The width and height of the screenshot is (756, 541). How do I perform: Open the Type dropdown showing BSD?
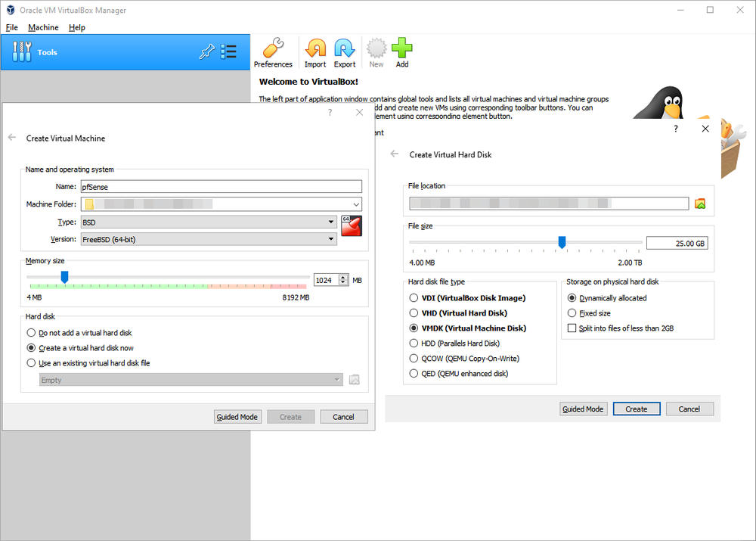[209, 222]
